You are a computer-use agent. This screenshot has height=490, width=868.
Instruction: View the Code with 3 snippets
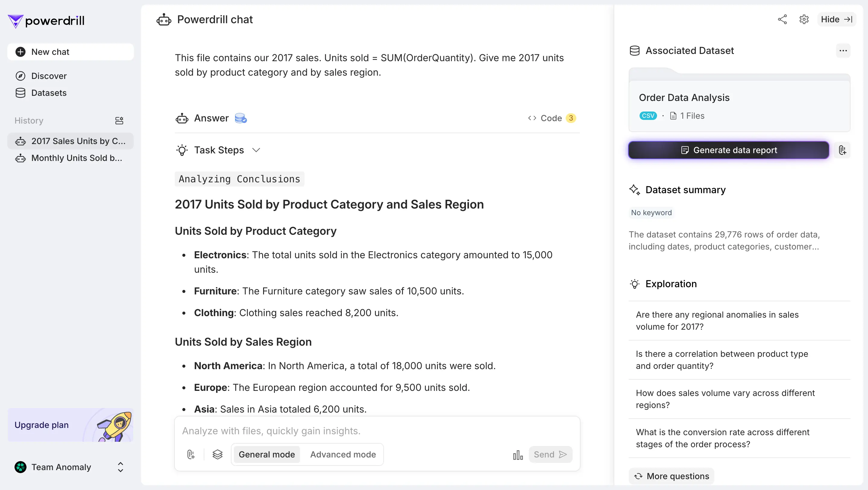[x=552, y=118]
